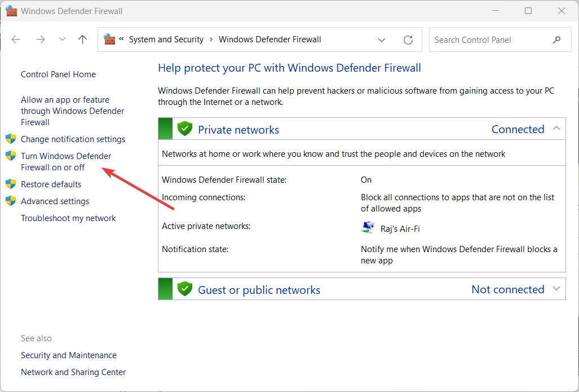Click the Search Control Panel field
This screenshot has height=392, width=579.
tap(500, 39)
